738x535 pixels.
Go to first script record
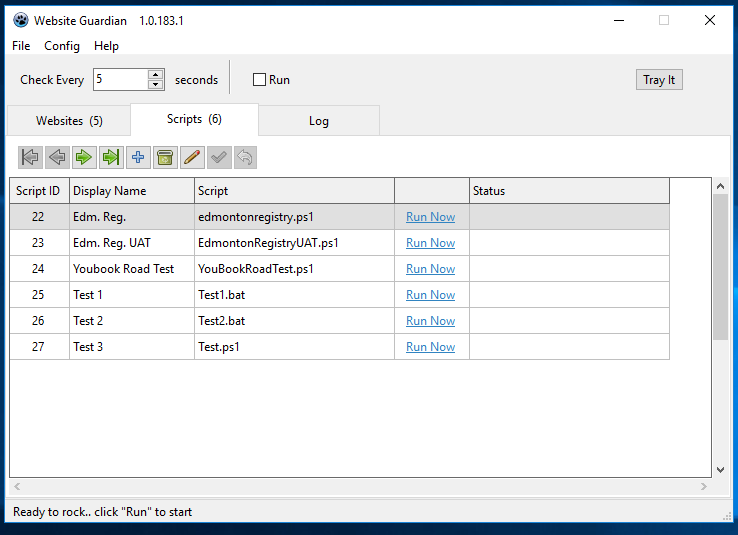pyautogui.click(x=30, y=157)
